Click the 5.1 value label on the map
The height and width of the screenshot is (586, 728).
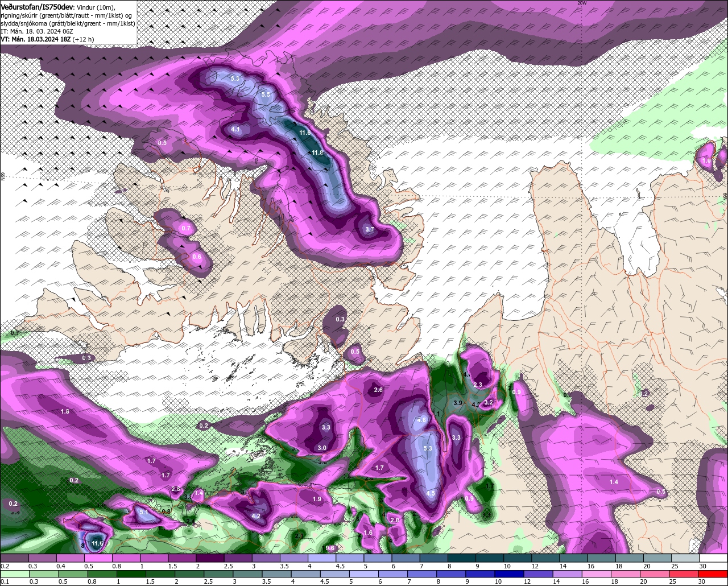pyautogui.click(x=144, y=512)
